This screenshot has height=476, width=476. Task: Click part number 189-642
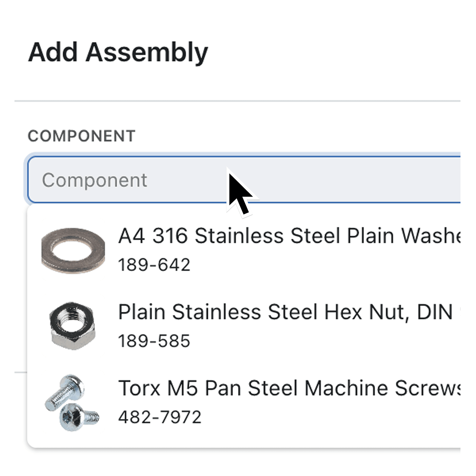(154, 265)
